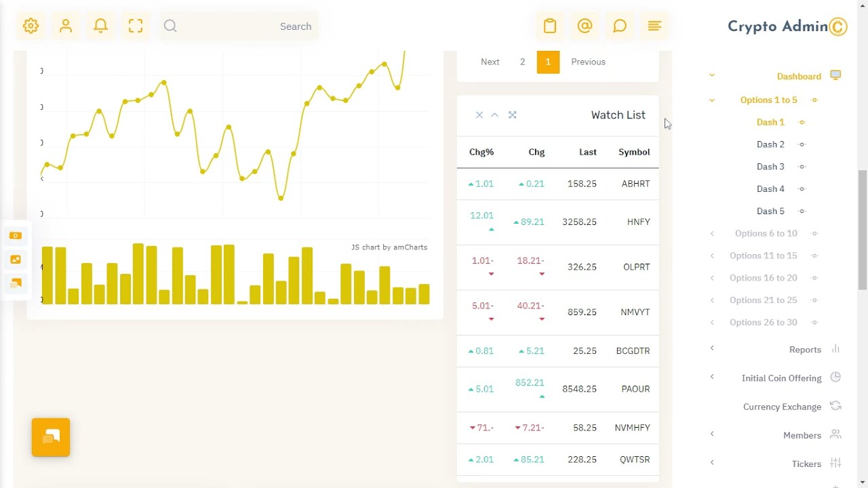This screenshot has width=868, height=488.
Task: Go to Next pagination page
Action: (x=490, y=62)
